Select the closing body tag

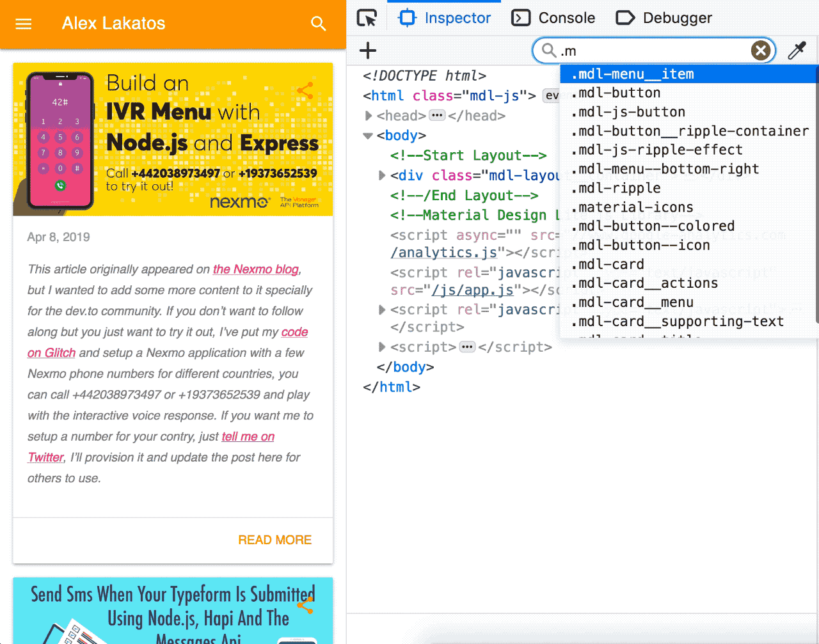tap(405, 367)
